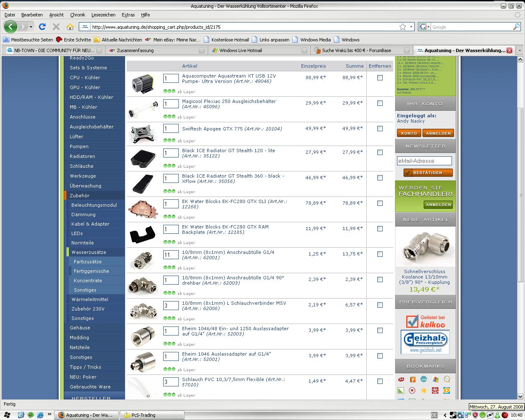
Task: Open the Steam tray icon
Action: tap(453, 415)
